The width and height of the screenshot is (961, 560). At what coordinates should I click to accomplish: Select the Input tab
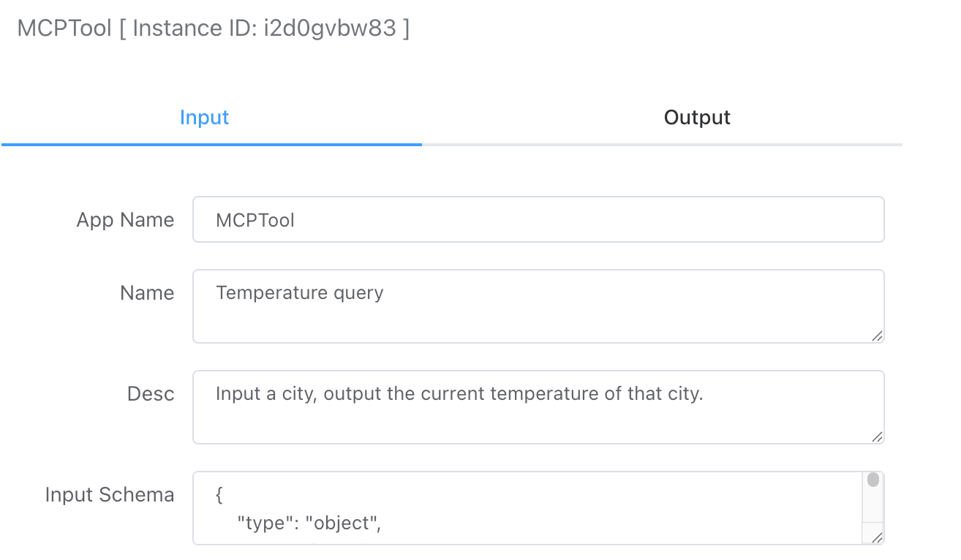point(204,118)
